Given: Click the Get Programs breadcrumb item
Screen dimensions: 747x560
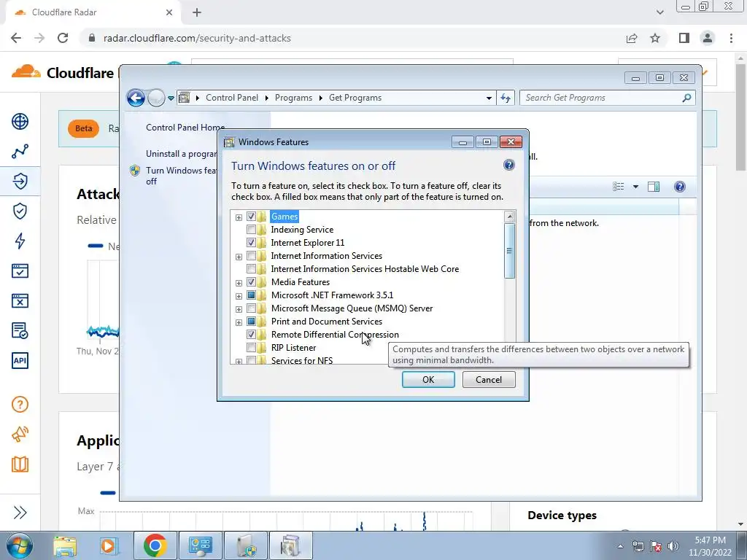Looking at the screenshot, I should [355, 98].
